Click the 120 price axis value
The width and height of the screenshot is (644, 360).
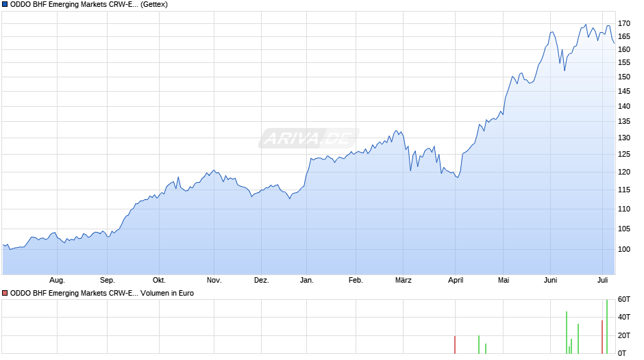point(624,172)
